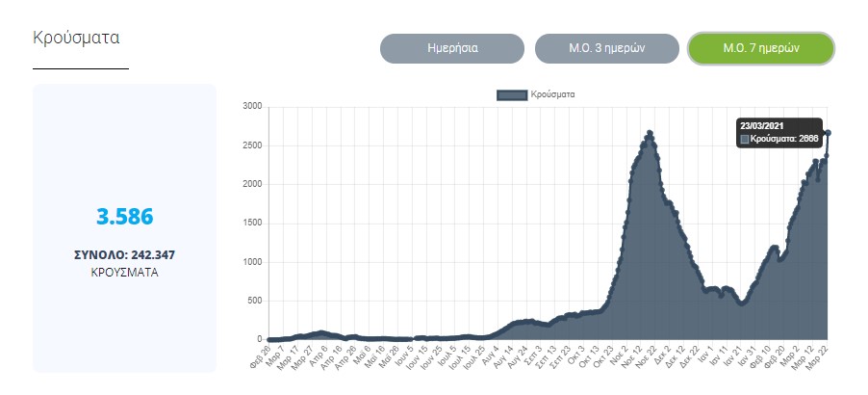Click the ΣΥΝΟΛΟ: 242.347 total text
This screenshot has width=868, height=395.
click(124, 255)
